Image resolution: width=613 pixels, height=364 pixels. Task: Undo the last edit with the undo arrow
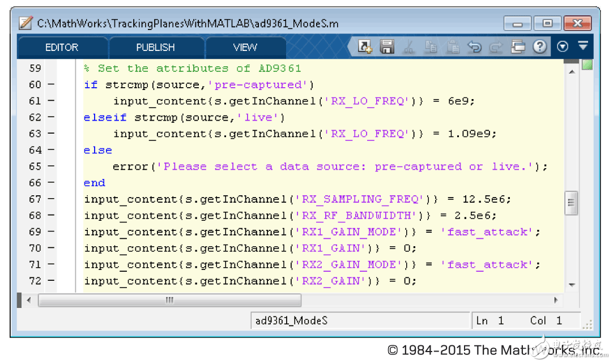click(474, 47)
